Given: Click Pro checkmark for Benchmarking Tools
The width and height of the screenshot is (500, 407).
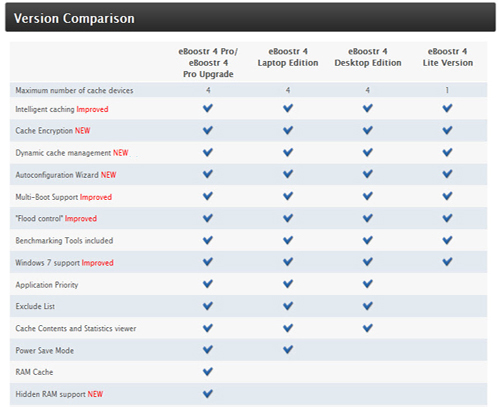Looking at the screenshot, I should point(208,240).
